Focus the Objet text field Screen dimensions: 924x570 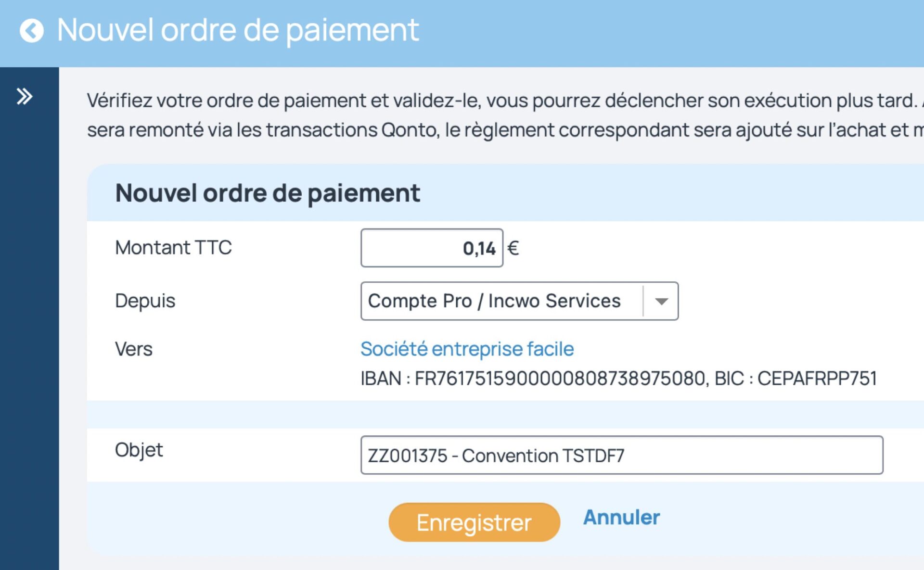click(621, 456)
